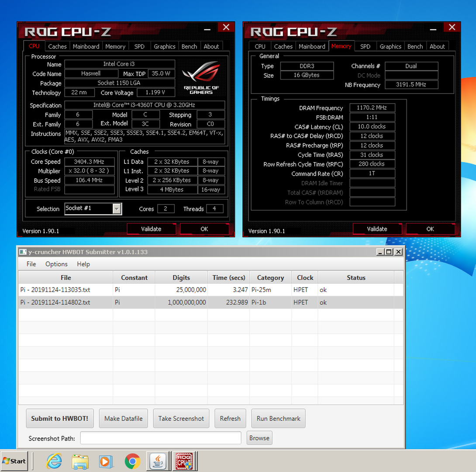Screen dimensions: 476x472
Task: Open Graphics tab in right CPU-Z window
Action: click(390, 46)
